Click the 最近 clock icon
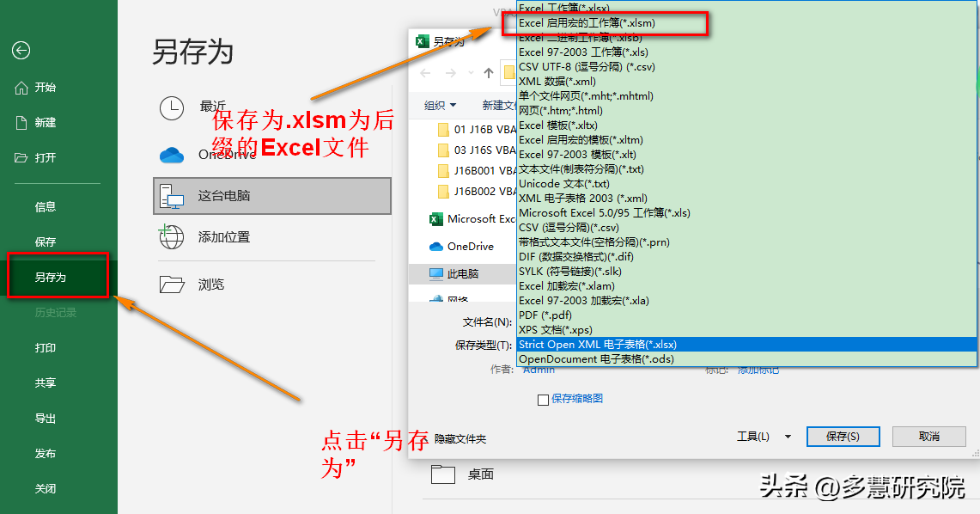The image size is (980, 514). coord(171,108)
